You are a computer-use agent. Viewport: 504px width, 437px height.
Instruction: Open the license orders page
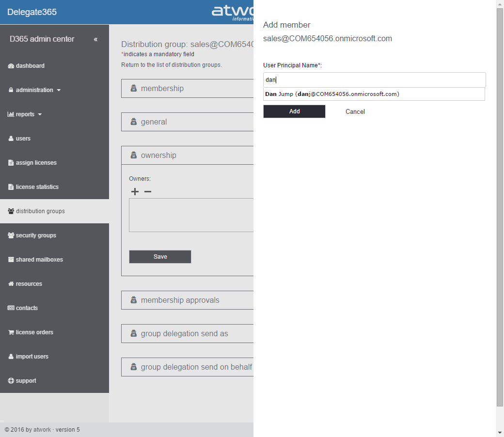pyautogui.click(x=34, y=332)
